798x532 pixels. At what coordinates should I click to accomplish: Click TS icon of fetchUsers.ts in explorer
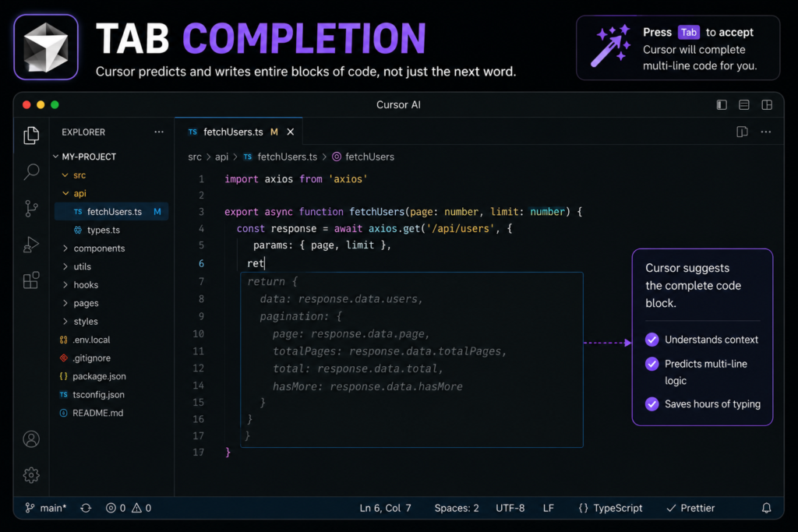click(x=78, y=212)
